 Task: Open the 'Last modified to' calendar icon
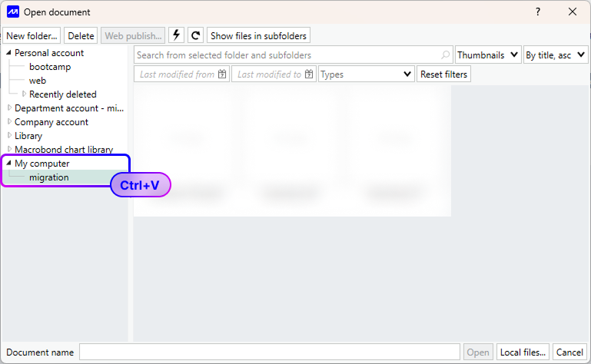[309, 74]
